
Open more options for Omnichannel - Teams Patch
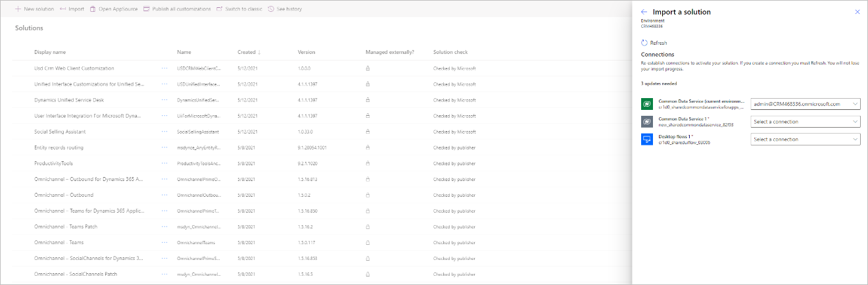point(164,226)
